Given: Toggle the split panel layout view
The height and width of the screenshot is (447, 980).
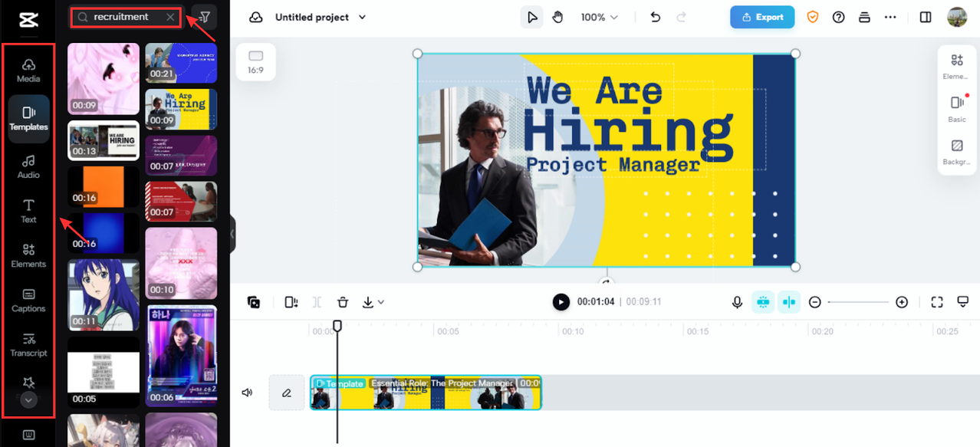Looking at the screenshot, I should pyautogui.click(x=926, y=17).
